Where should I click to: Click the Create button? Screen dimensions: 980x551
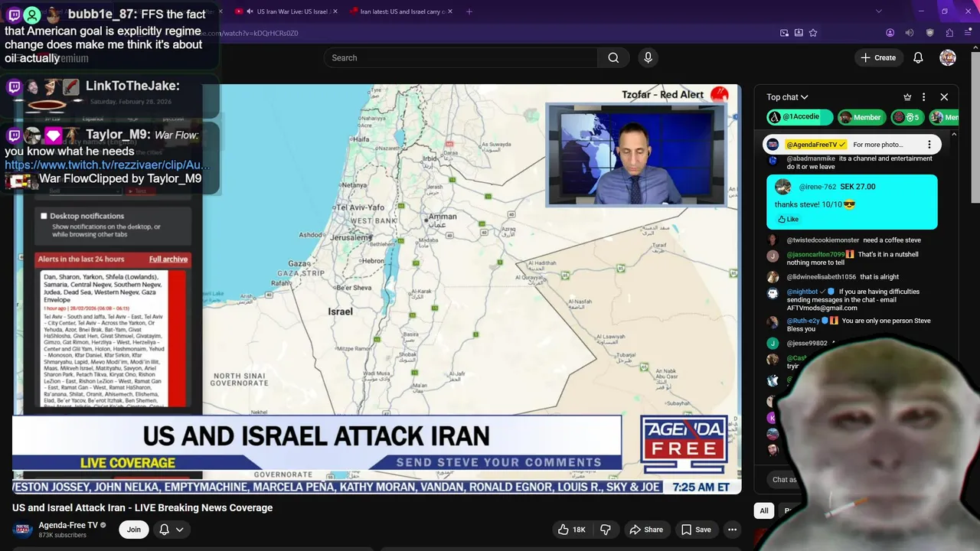(878, 57)
